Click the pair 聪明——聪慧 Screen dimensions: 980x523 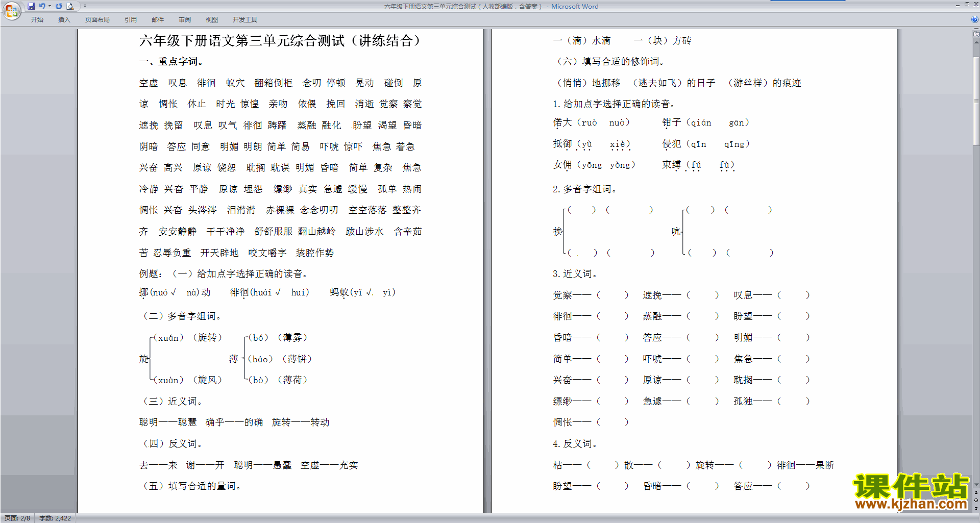(168, 422)
